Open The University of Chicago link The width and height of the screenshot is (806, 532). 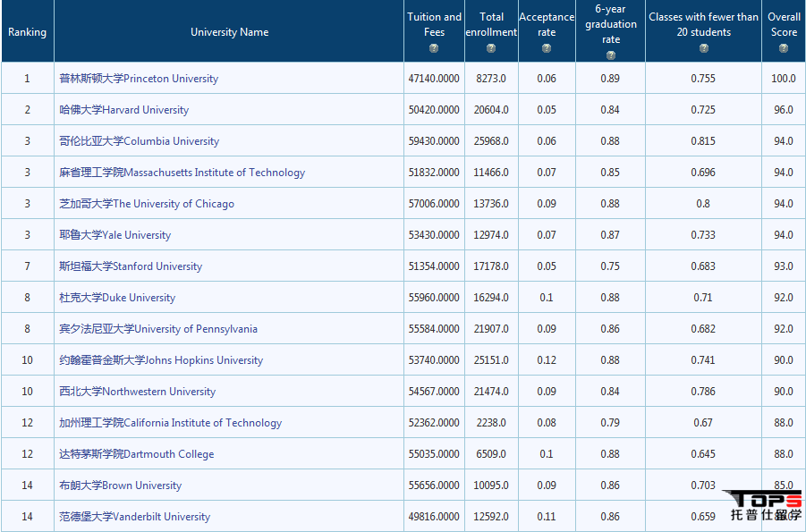click(147, 204)
